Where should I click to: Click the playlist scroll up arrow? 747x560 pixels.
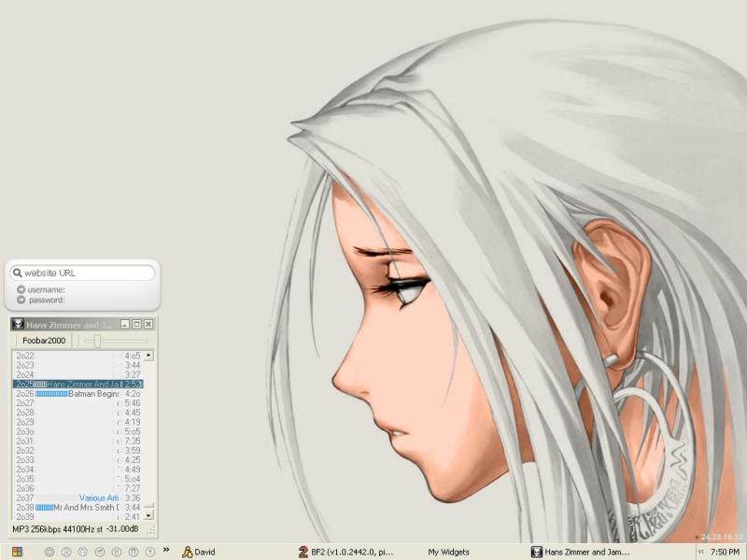pyautogui.click(x=148, y=356)
